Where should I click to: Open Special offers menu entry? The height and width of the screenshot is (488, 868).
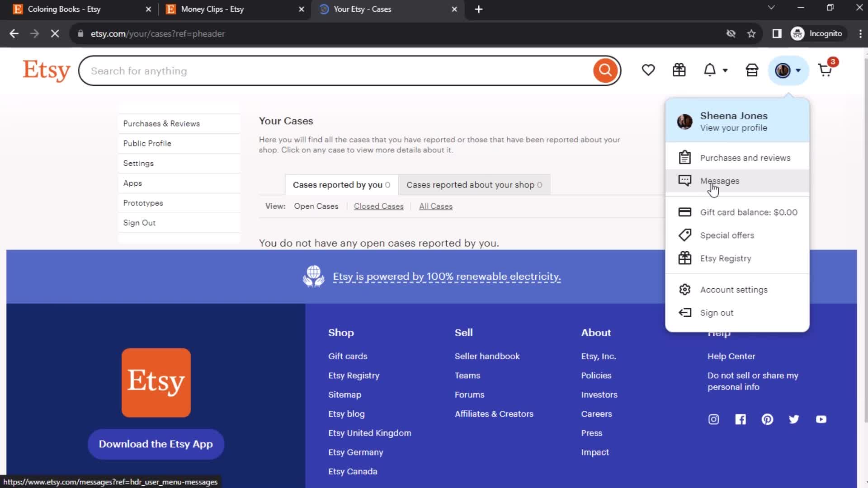point(737,235)
